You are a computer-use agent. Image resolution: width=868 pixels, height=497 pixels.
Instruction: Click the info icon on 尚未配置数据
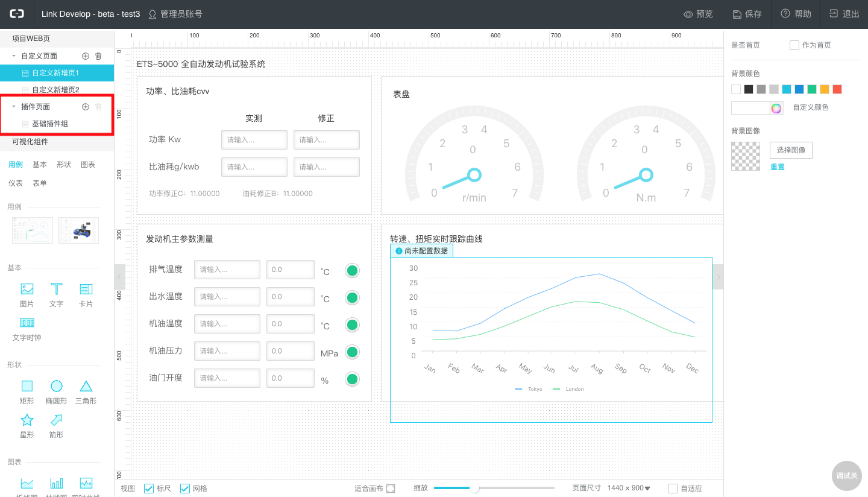(x=398, y=251)
